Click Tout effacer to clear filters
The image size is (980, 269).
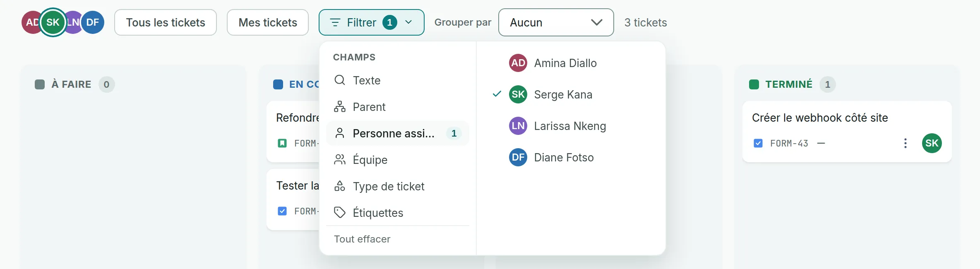[362, 239]
